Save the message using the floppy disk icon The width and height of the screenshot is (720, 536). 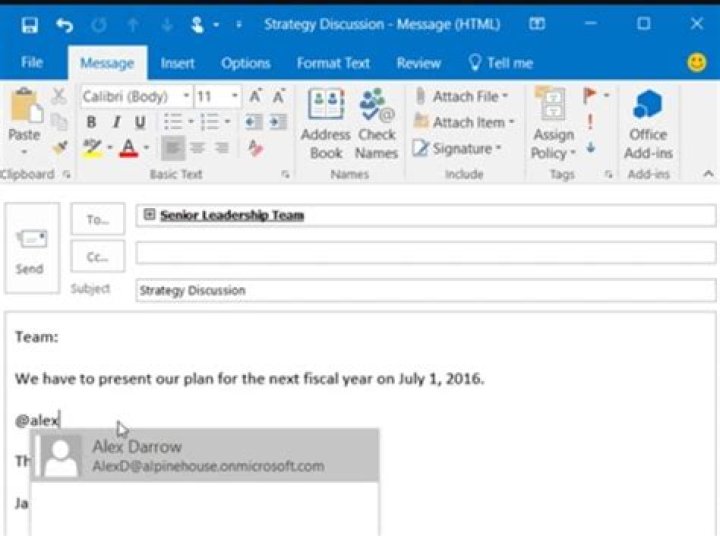point(29,25)
